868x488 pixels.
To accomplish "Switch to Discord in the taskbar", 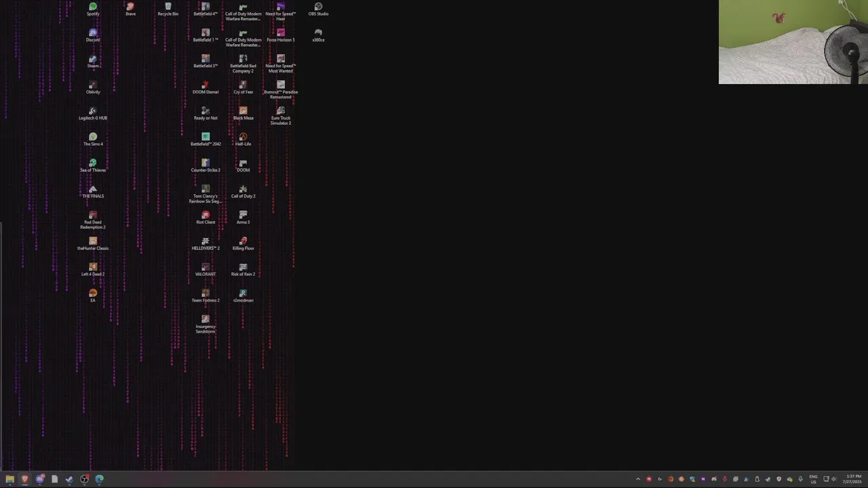I will coord(39,479).
